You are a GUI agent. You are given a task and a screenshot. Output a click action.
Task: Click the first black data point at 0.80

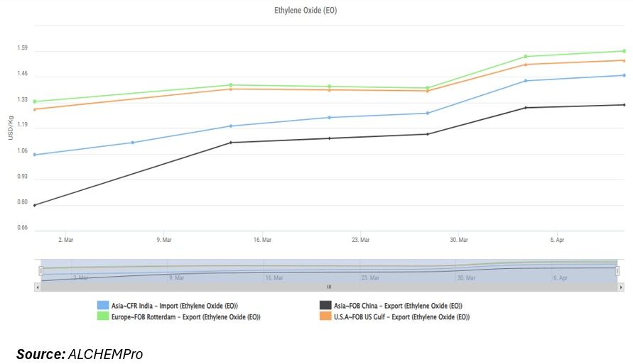(x=34, y=205)
